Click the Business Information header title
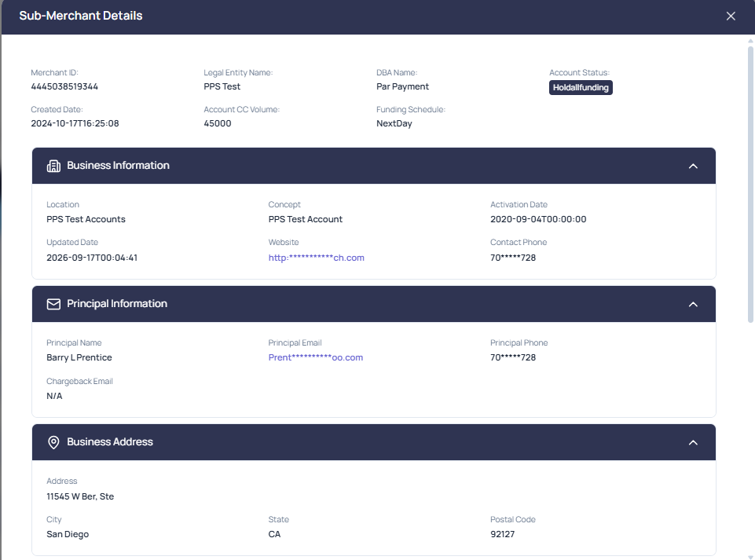 click(118, 166)
